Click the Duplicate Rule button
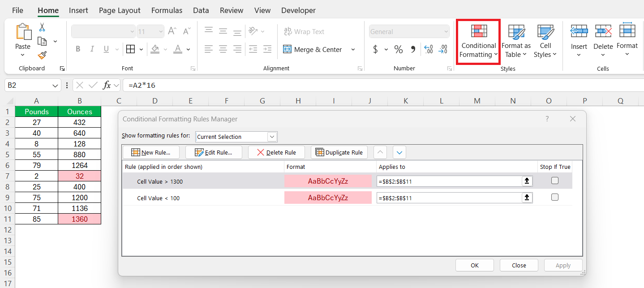Image resolution: width=644 pixels, height=288 pixels. (x=339, y=152)
